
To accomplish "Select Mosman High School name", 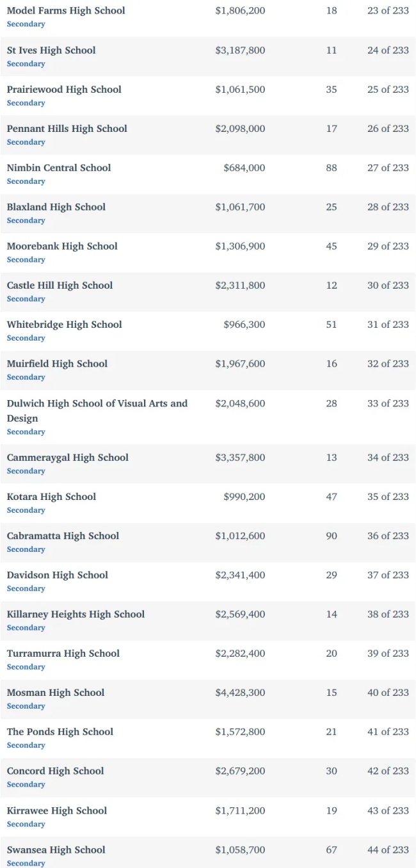I will point(56,693).
